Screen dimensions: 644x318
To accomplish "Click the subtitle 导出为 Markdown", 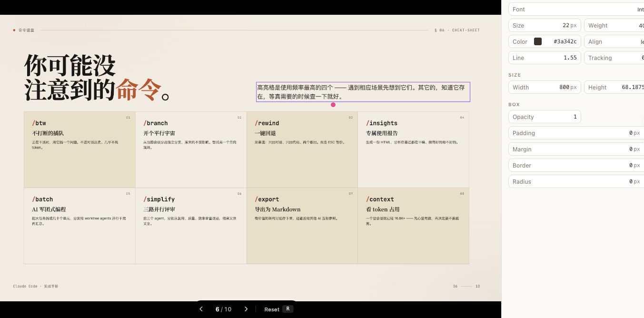I will coord(277,209).
